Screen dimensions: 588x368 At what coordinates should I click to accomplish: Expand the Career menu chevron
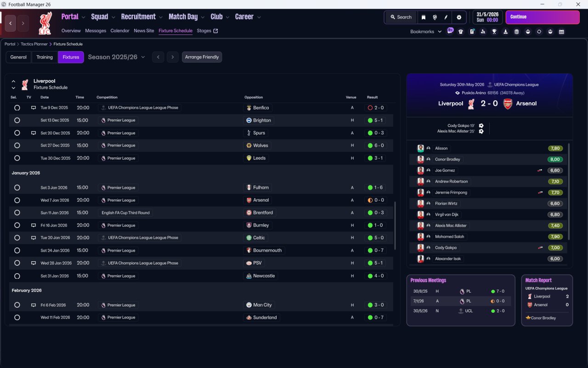coord(259,17)
